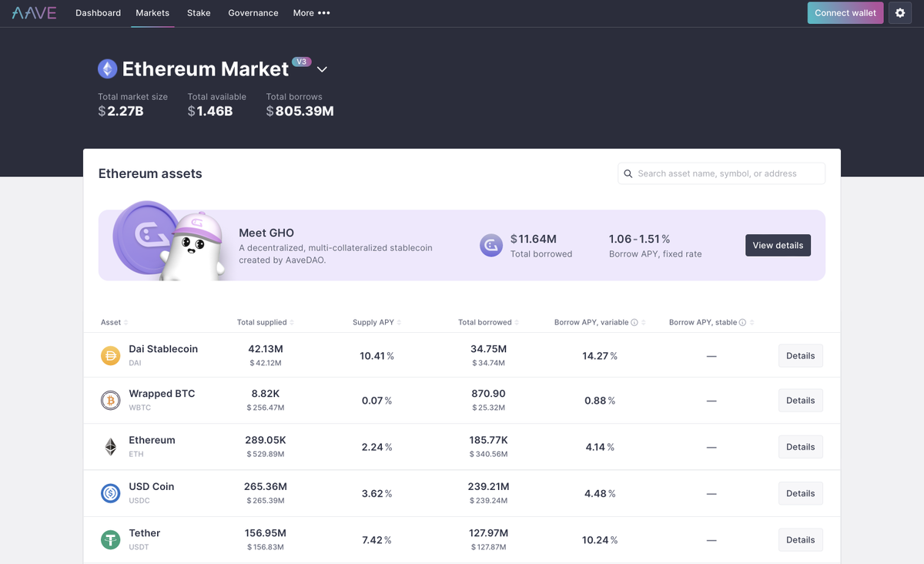Viewport: 924px width, 564px height.
Task: Click the $11.64M GHO total borrowed
Action: pyautogui.click(x=534, y=239)
